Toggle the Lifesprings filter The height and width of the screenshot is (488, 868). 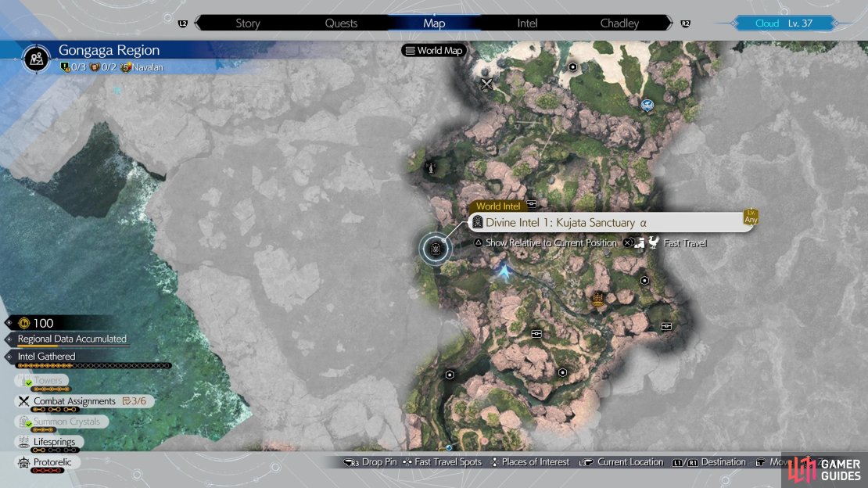click(48, 442)
